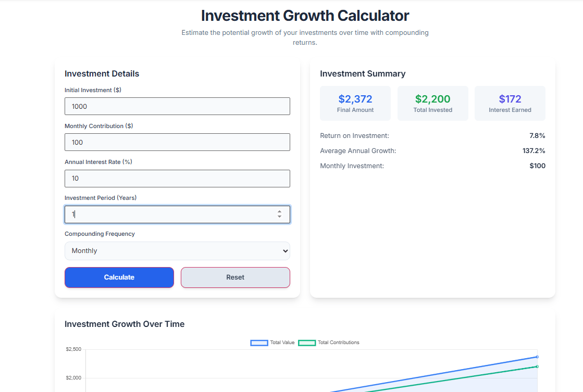
Task: Decrease Investment Period with the down stepper arrow
Action: coord(280,217)
